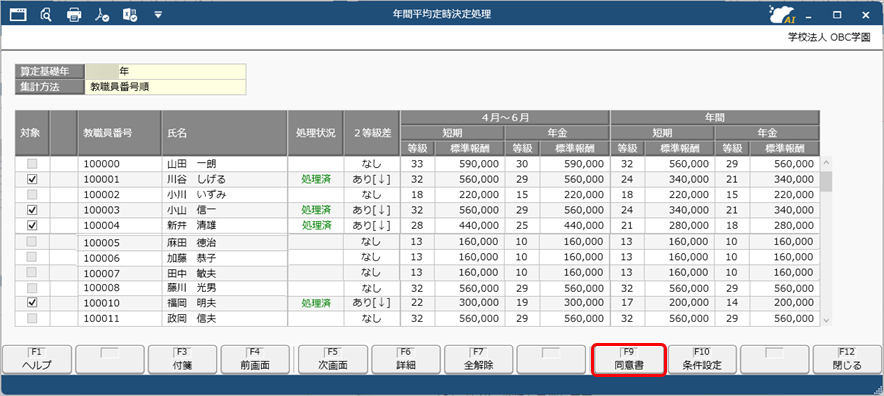
Task: Toggle target checkbox for 100005 麻田 徳治
Action: tap(32, 241)
